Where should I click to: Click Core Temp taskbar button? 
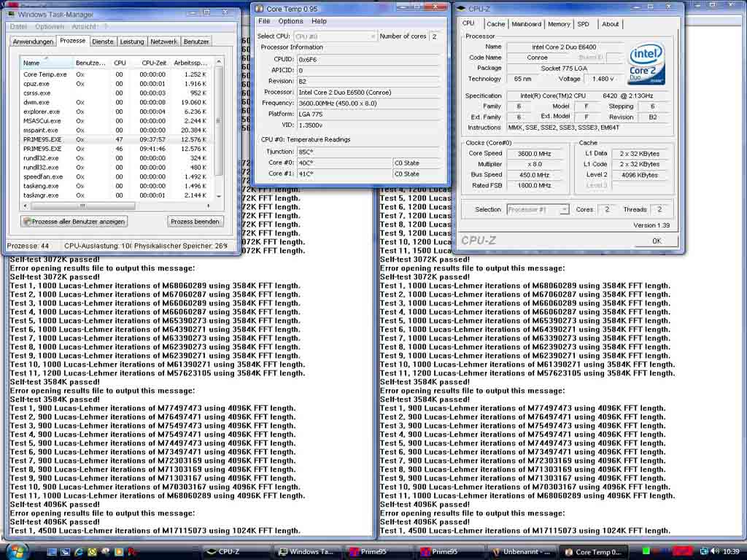[x=592, y=551]
